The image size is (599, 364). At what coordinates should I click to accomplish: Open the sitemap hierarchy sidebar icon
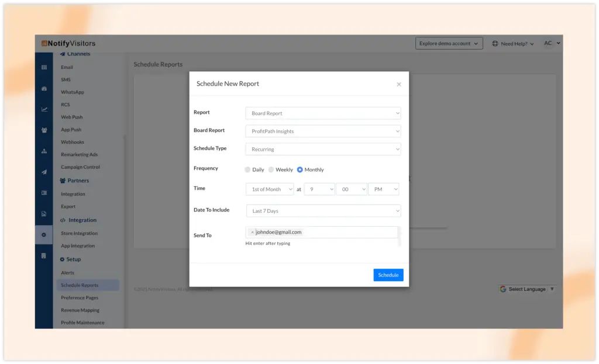(44, 151)
